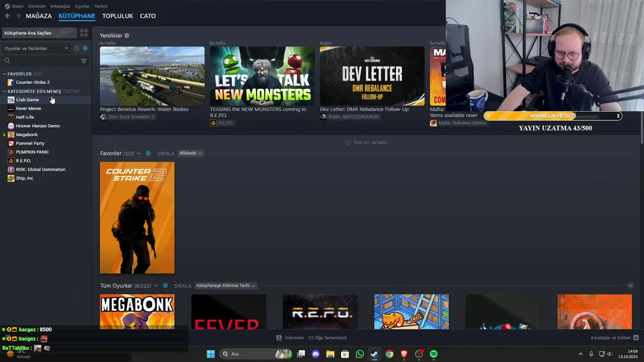The width and height of the screenshot is (644, 362).
Task: Open Kütüphaneye Eklenme Tarihi sort dropdown
Action: coord(226,286)
